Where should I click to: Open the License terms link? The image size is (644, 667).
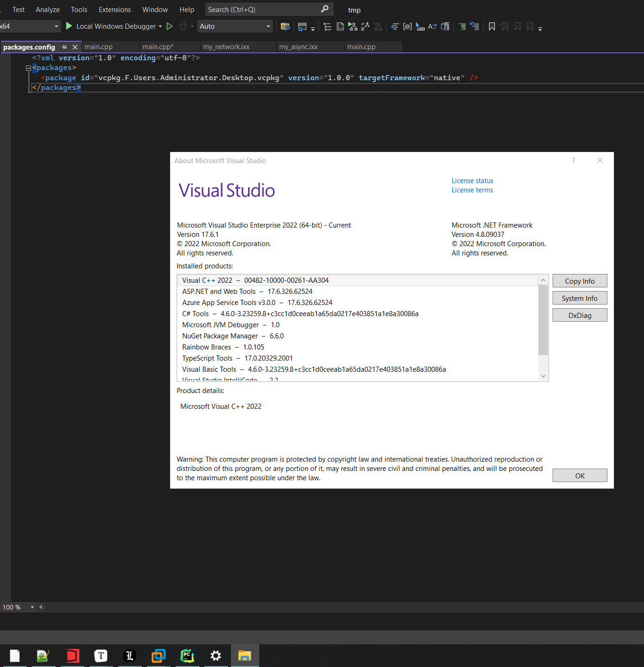[x=472, y=190]
